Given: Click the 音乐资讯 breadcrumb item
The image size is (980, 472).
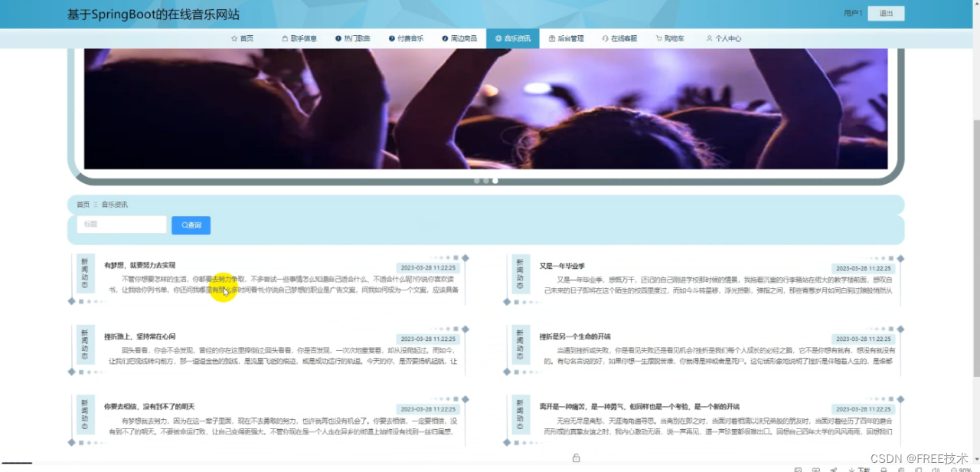Looking at the screenshot, I should click(115, 205).
